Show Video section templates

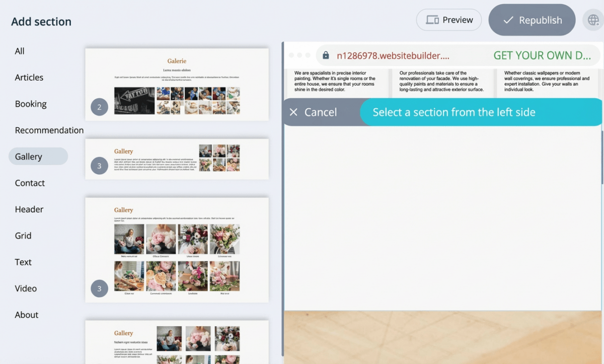pyautogui.click(x=26, y=288)
